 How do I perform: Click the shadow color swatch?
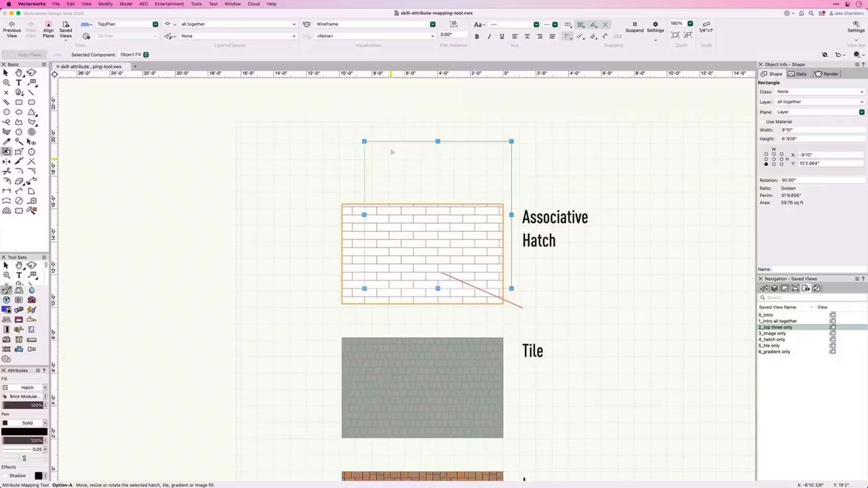coord(38,476)
